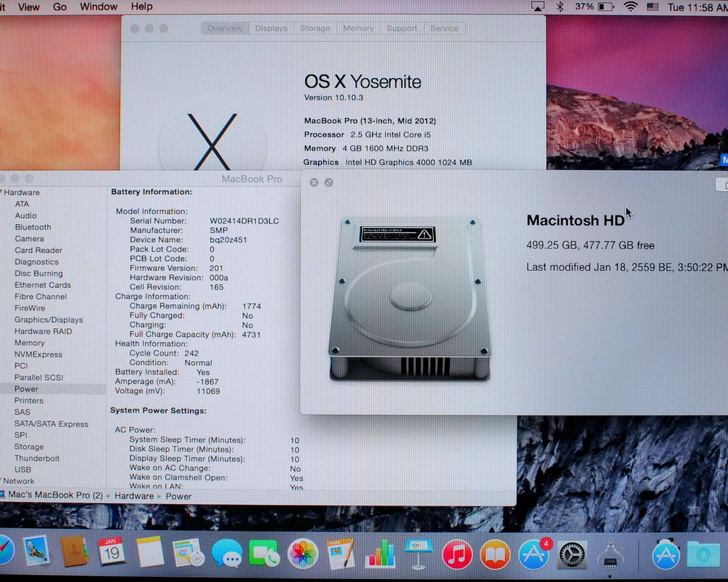Screen dimensions: 728x582
Task: Select Thunderbolt in the sidebar
Action: (37, 458)
